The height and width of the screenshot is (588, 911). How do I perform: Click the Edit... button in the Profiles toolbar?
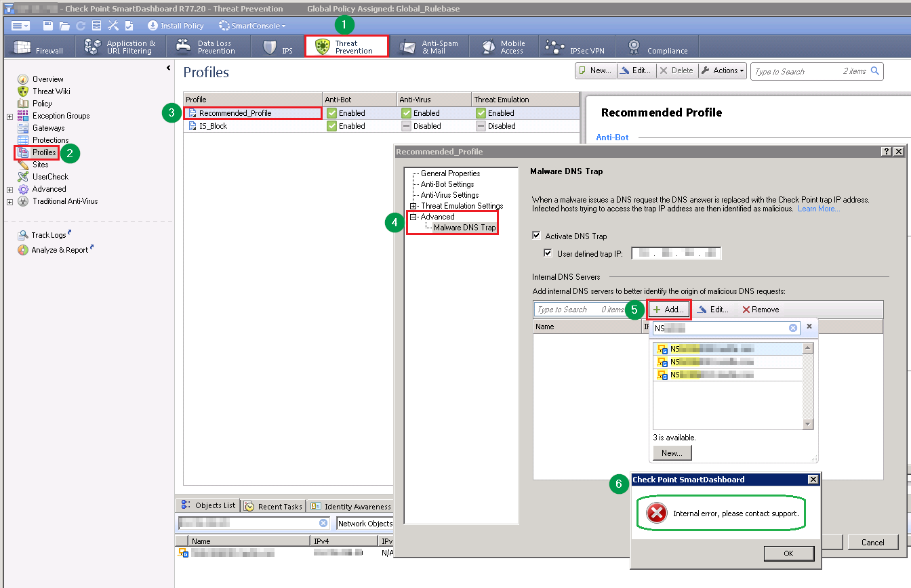point(636,70)
